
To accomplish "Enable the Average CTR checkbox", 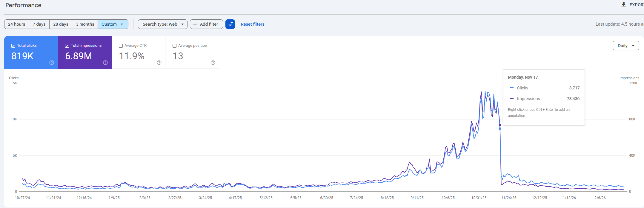I will click(121, 46).
